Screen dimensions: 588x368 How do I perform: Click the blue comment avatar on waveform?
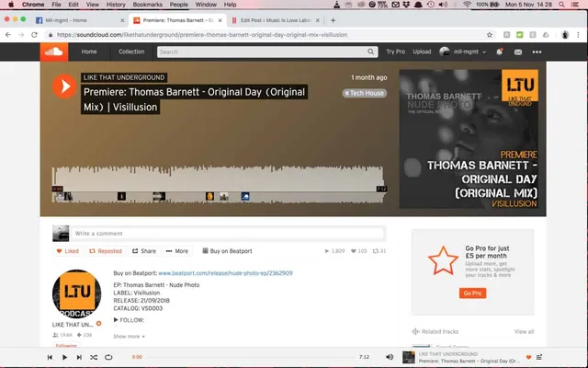click(245, 196)
